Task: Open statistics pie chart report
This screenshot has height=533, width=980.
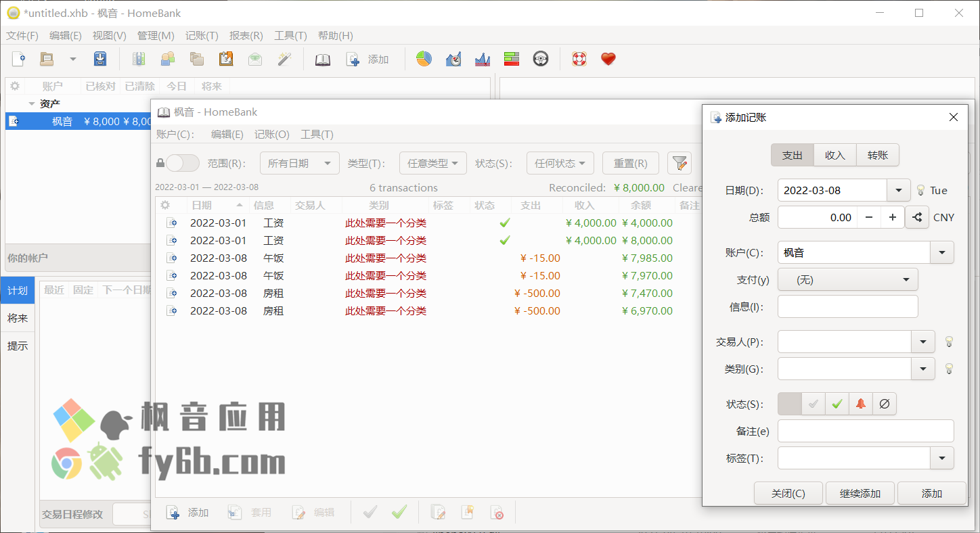Action: coord(424,60)
